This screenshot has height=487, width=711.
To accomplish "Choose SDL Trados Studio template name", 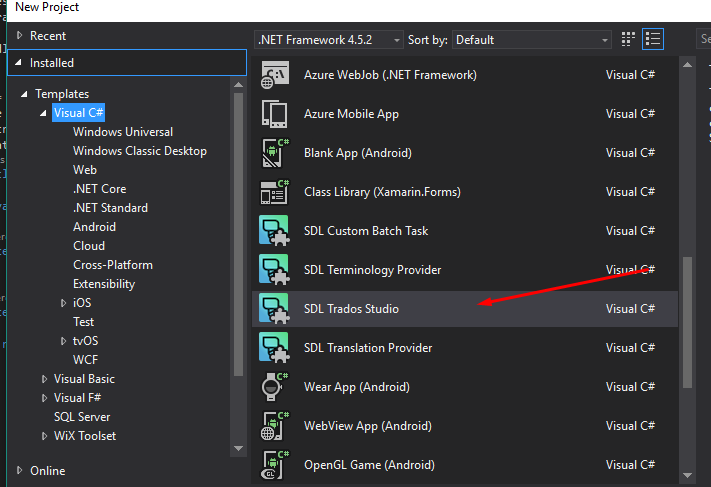I will [351, 309].
